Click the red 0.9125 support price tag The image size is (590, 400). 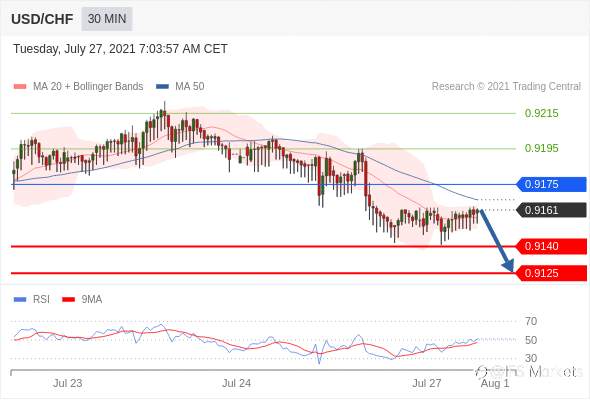(551, 273)
